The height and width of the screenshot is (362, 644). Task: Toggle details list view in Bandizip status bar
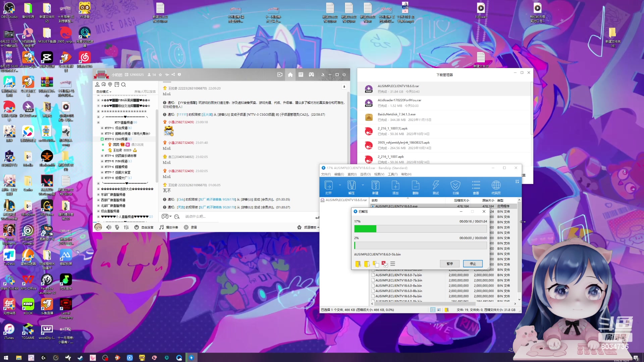433,310
